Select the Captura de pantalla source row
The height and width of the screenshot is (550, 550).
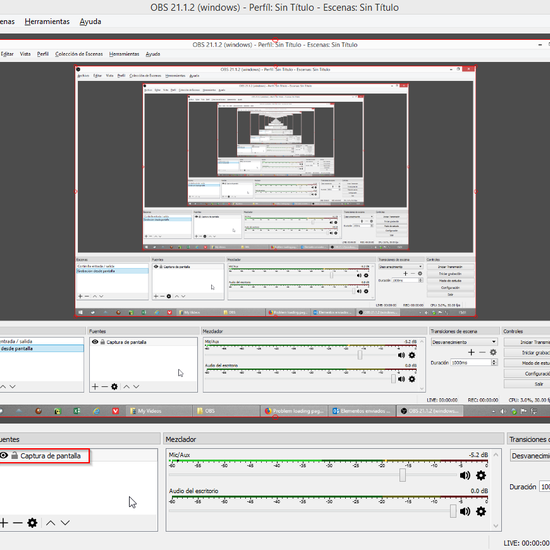coord(78,456)
